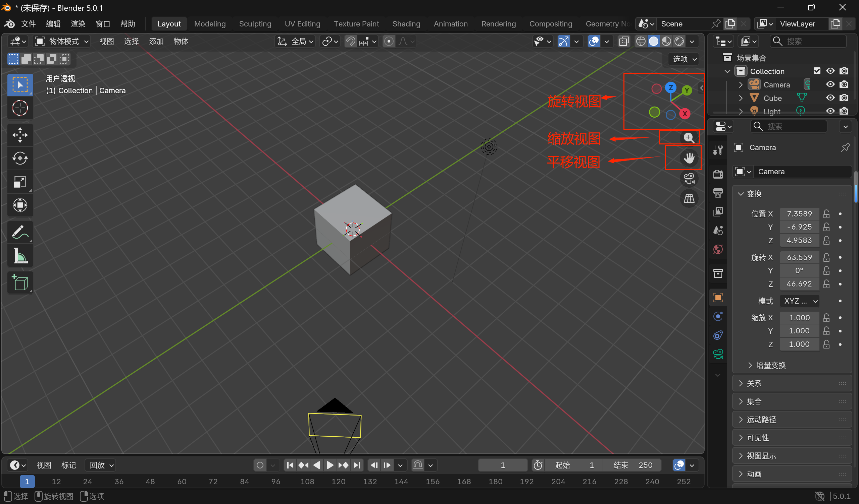Click the 3D Cursor tool
This screenshot has height=504, width=859.
(x=20, y=108)
